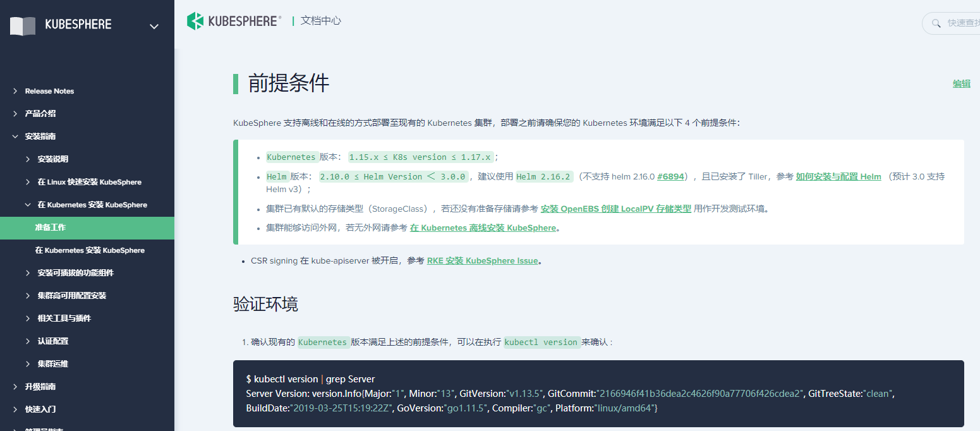Expand the Release Notes chevron
Screen dimensions: 980x431
coord(15,91)
